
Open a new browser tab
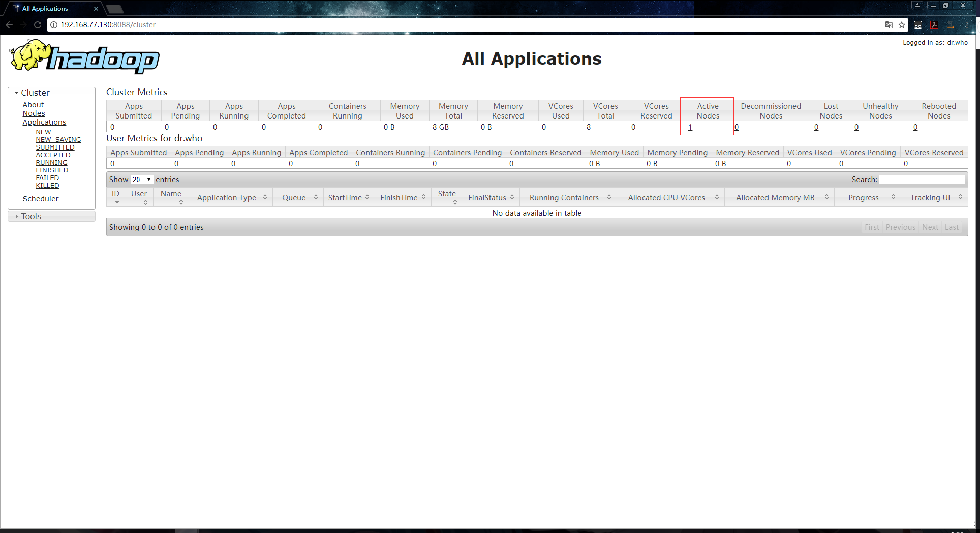[x=115, y=9]
